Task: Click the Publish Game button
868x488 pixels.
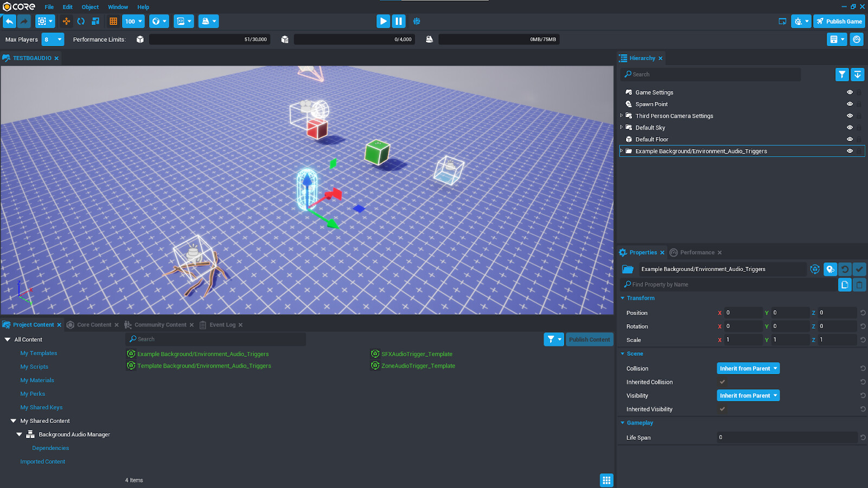Action: [839, 21]
